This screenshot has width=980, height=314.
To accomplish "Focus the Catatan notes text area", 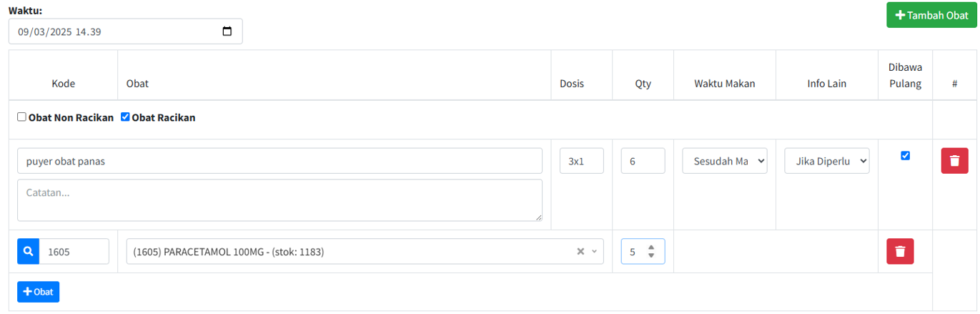I will click(x=279, y=200).
